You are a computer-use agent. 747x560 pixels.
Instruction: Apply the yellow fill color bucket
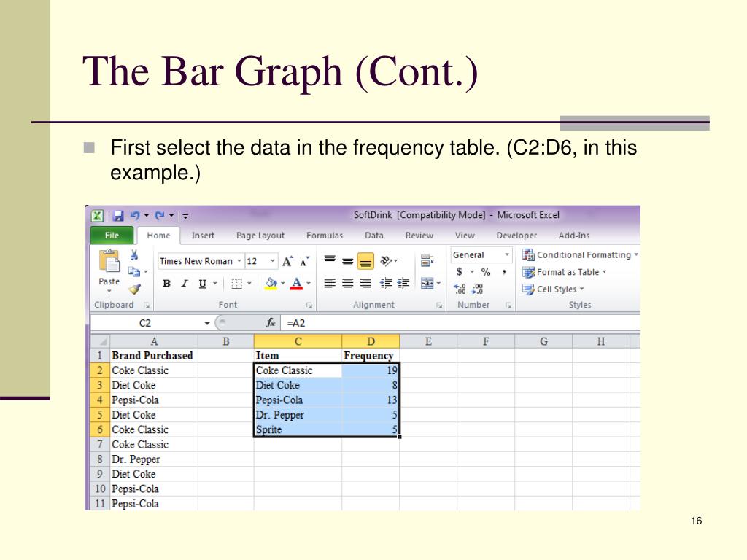click(x=271, y=284)
